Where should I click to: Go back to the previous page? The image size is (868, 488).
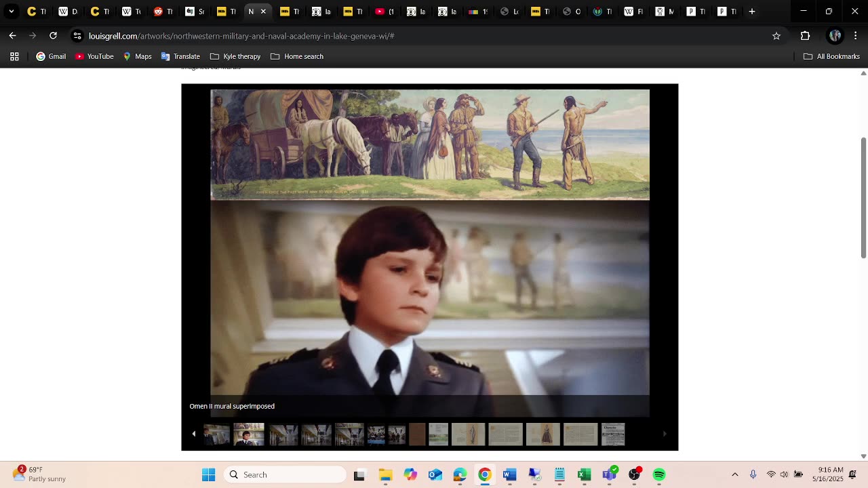coord(12,35)
